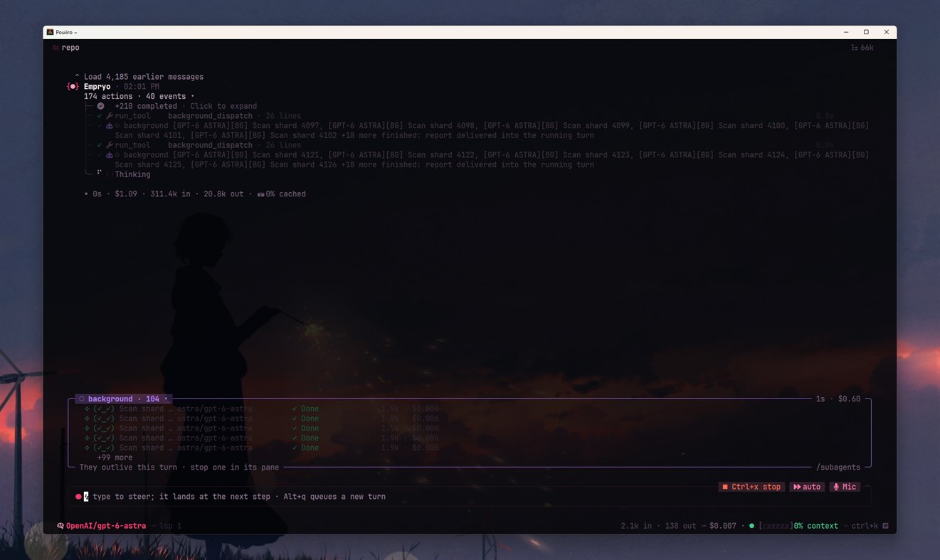940x560 pixels.
Task: Click the repo folder icon
Action: coord(56,48)
